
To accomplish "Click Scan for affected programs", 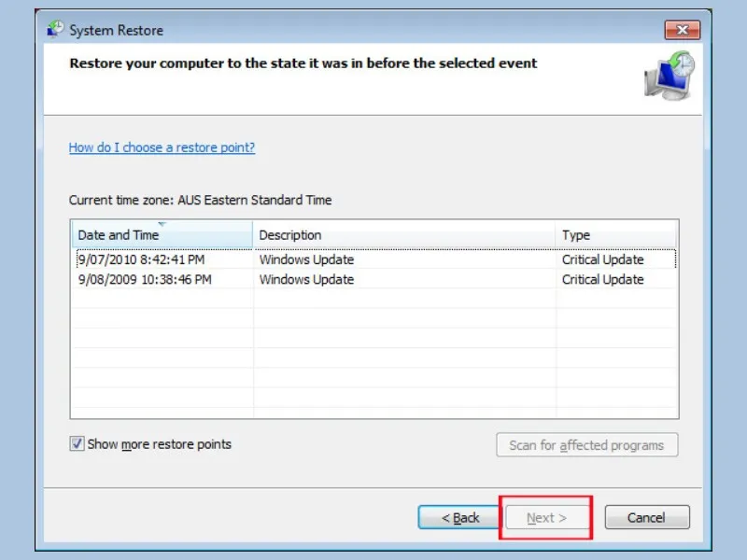I will 586,445.
